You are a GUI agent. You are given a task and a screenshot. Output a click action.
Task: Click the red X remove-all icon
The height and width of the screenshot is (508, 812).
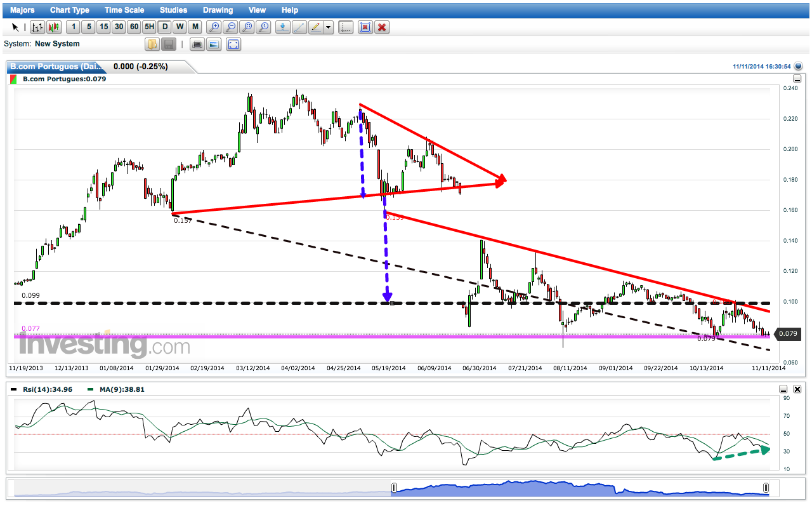[x=381, y=27]
